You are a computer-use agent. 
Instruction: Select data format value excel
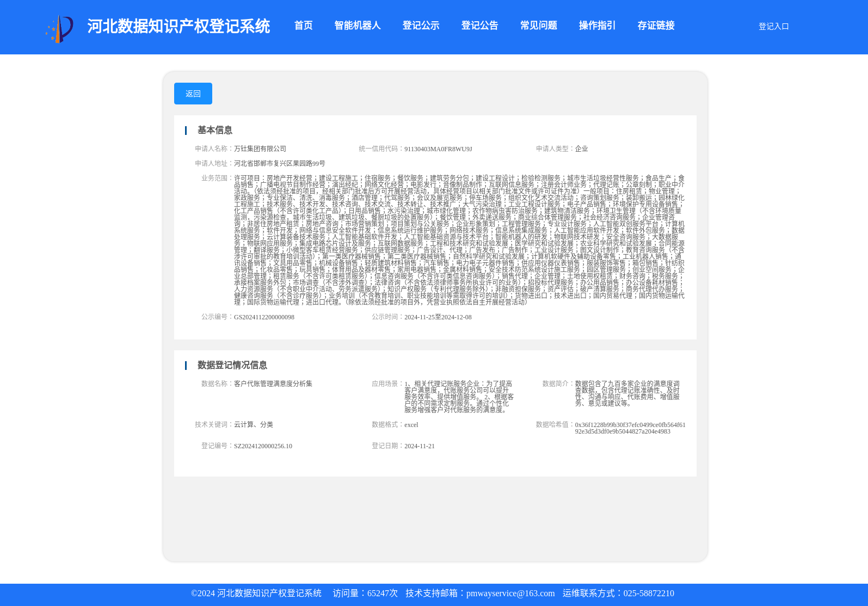pos(411,425)
